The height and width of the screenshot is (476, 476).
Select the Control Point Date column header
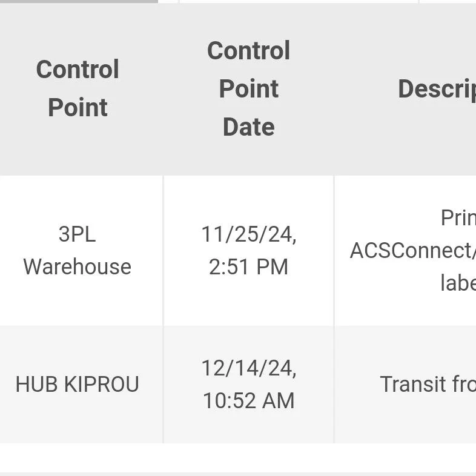(x=248, y=88)
